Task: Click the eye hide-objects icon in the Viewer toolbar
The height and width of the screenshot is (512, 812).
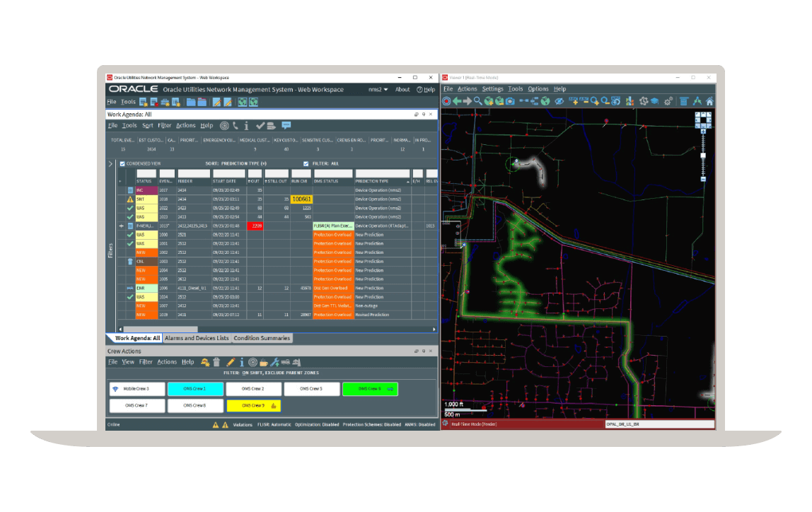Action: point(559,101)
